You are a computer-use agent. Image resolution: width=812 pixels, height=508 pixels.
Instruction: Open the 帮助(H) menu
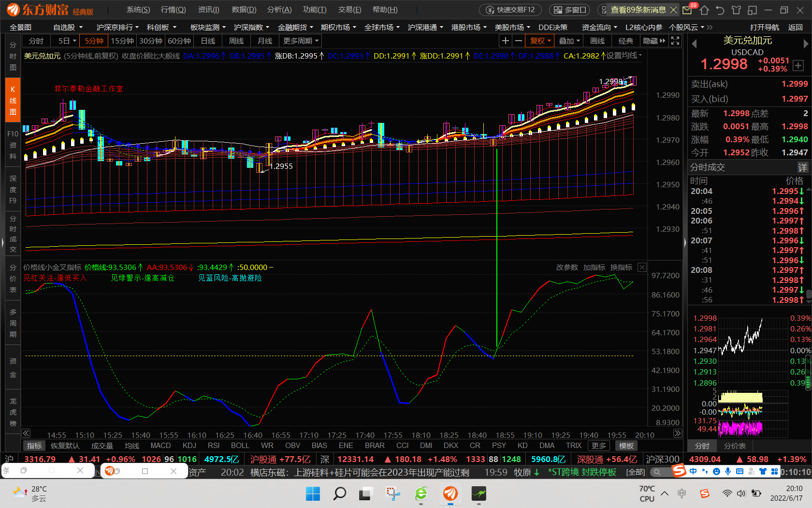click(385, 10)
